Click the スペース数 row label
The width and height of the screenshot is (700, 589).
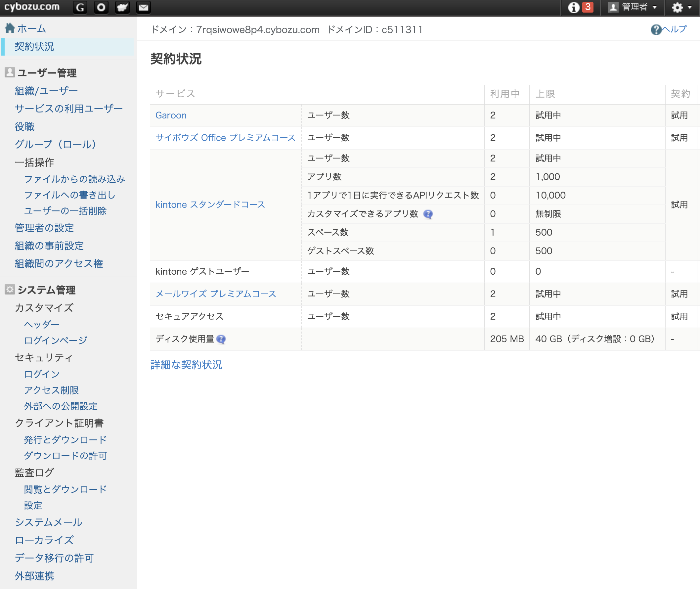tap(328, 233)
